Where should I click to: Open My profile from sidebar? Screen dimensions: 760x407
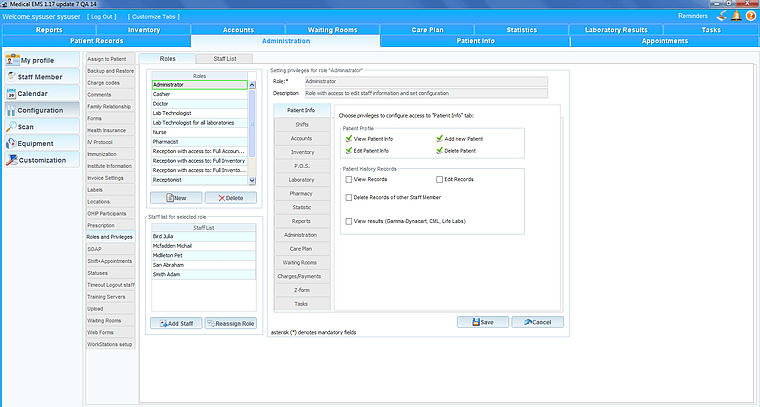click(x=37, y=60)
